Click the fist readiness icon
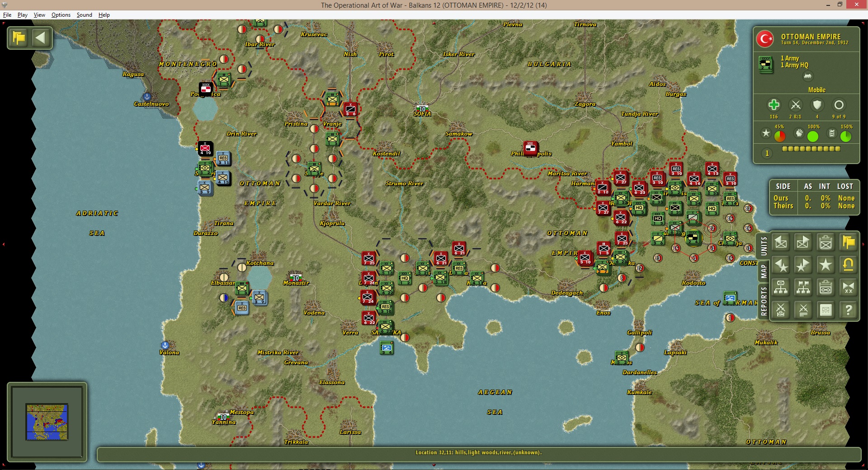This screenshot has width=868, height=470. 799,133
